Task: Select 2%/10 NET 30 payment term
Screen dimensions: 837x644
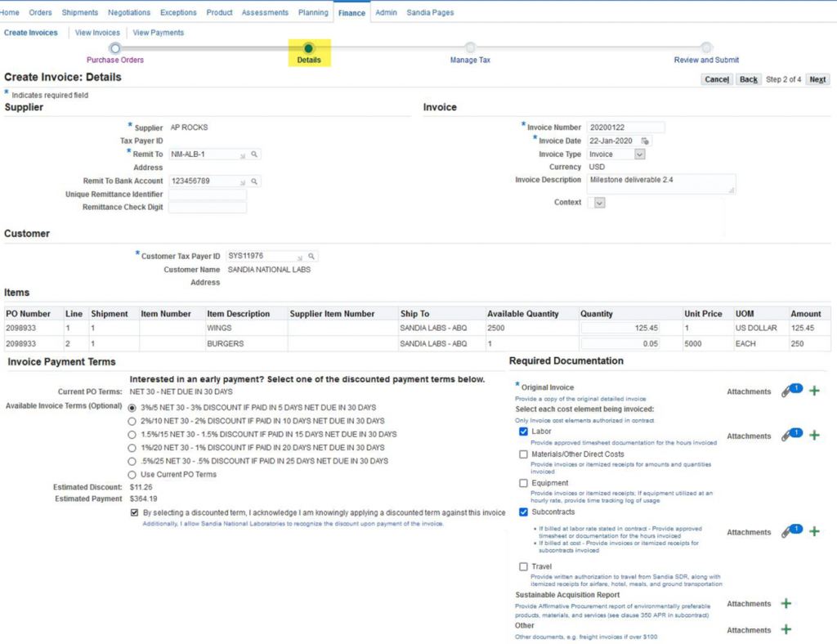Action: (x=132, y=421)
